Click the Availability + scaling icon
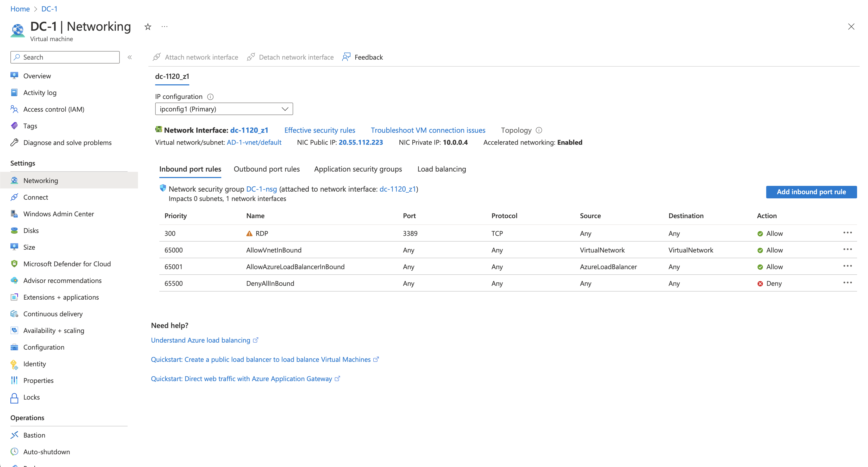Image resolution: width=868 pixels, height=467 pixels. click(14, 330)
